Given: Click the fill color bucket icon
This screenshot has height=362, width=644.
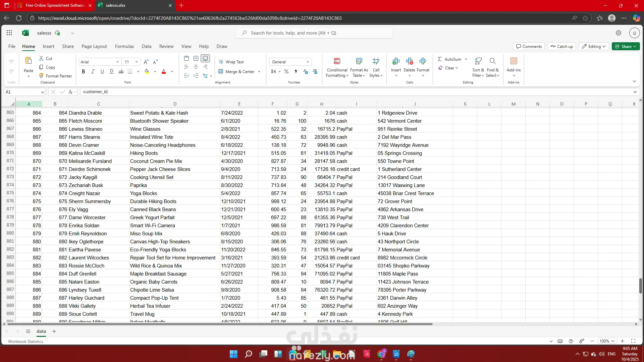Looking at the screenshot, I should (147, 71).
